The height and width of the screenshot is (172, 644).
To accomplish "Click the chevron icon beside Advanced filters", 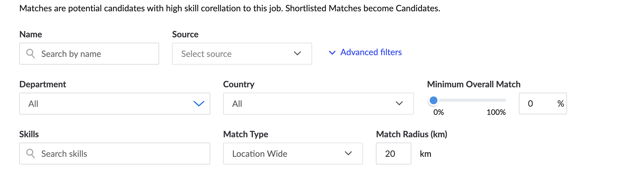I will 332,53.
